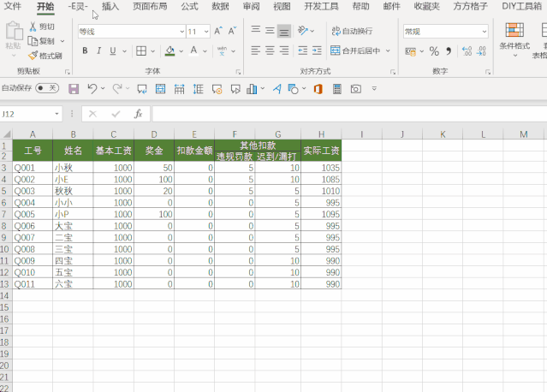Switch to the 插入 (Insert) tab
547x392 pixels.
[110, 6]
